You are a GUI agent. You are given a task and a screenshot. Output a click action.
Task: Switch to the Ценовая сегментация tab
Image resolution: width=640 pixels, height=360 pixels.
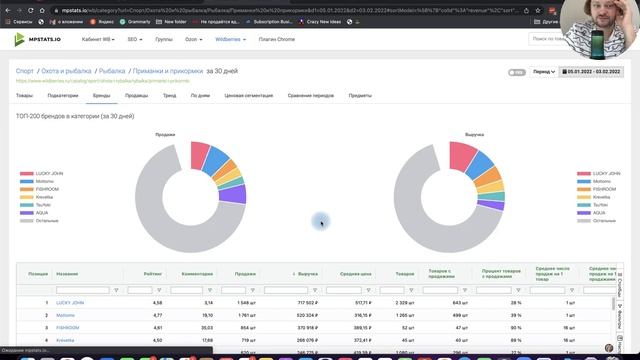[x=249, y=96]
